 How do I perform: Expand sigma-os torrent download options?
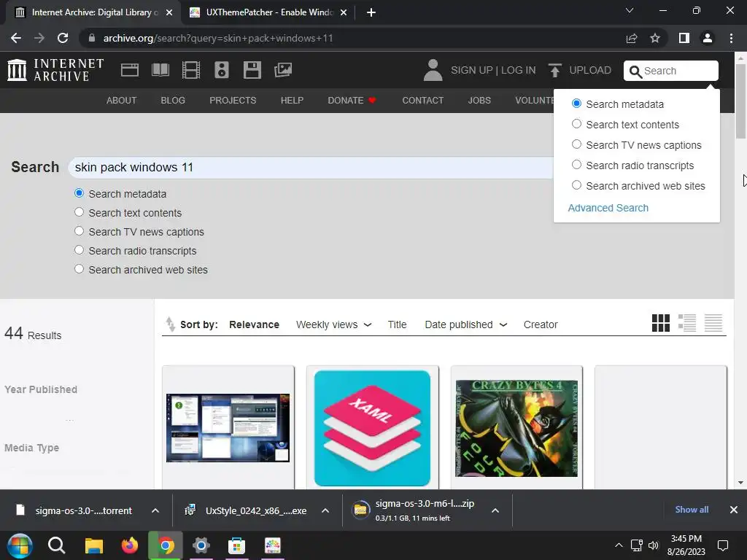tap(155, 510)
